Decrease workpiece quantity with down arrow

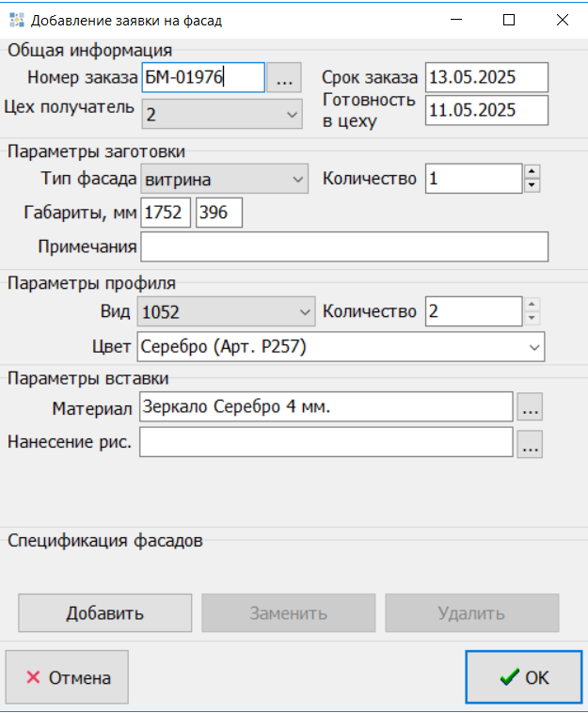(x=532, y=184)
